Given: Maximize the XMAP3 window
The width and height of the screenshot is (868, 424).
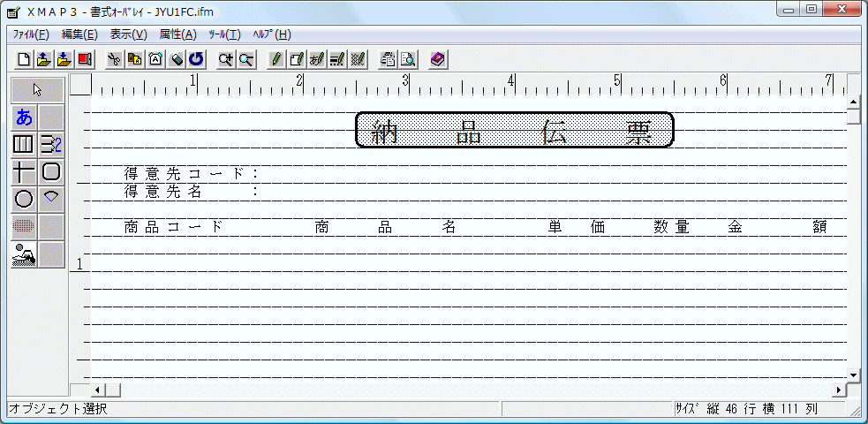Looking at the screenshot, I should (x=812, y=10).
